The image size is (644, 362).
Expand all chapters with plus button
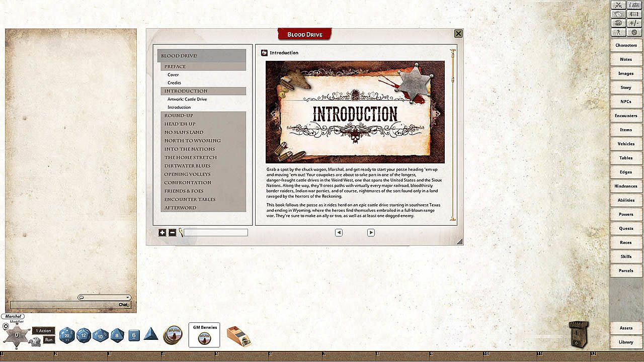pos(162,232)
